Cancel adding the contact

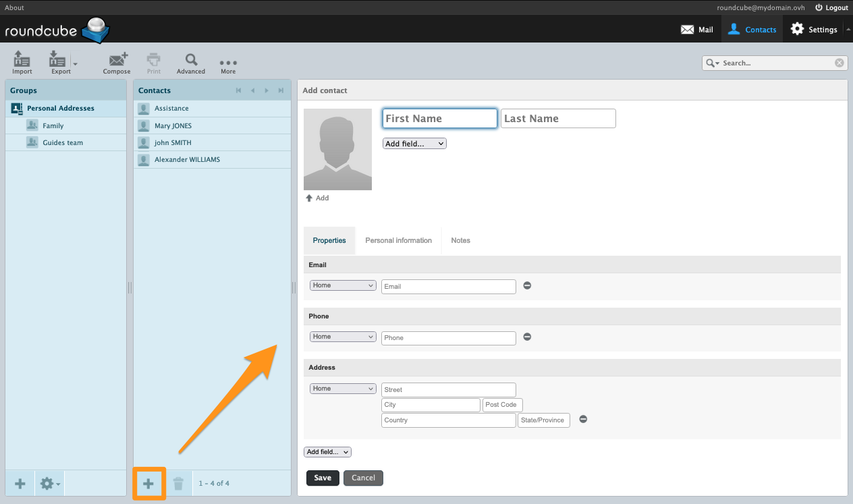click(x=363, y=478)
